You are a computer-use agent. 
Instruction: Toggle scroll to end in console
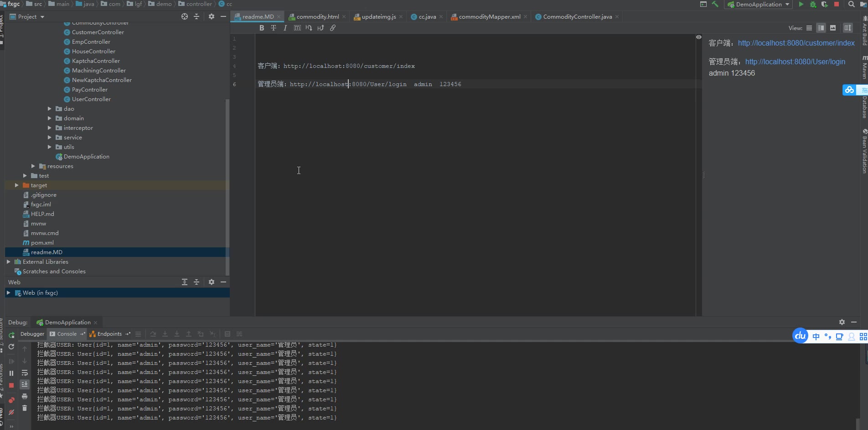[25, 384]
